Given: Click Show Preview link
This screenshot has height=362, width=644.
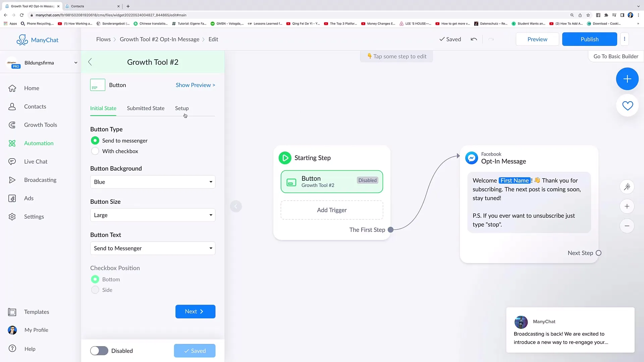Looking at the screenshot, I should pos(195,85).
